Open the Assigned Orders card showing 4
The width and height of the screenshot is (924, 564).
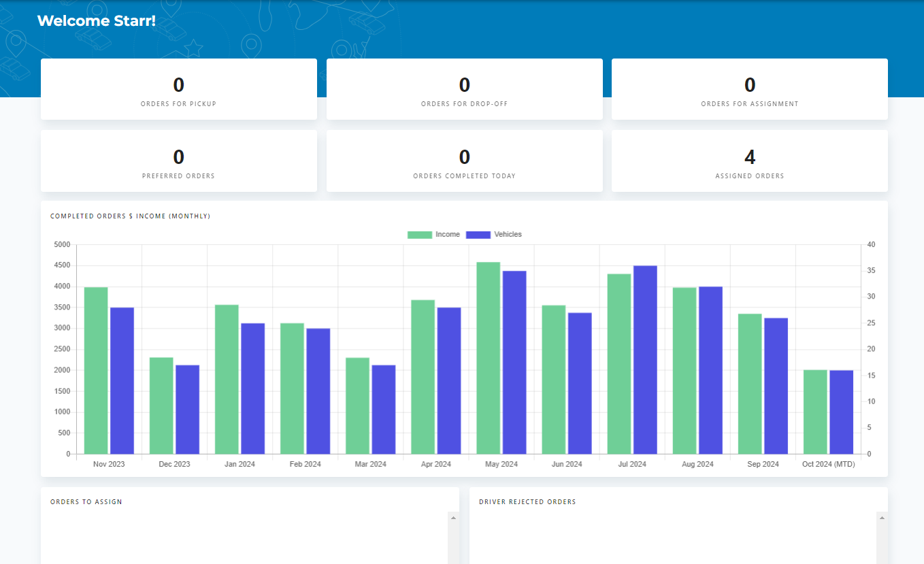(750, 161)
